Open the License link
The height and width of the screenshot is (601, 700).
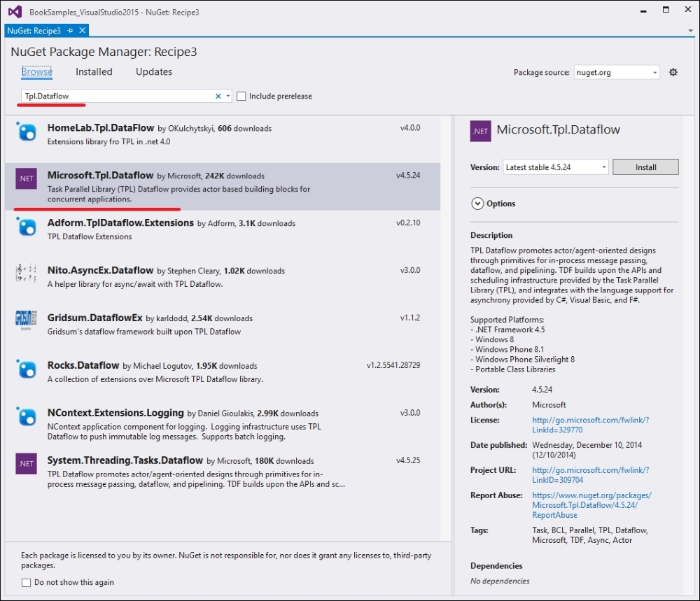(590, 425)
